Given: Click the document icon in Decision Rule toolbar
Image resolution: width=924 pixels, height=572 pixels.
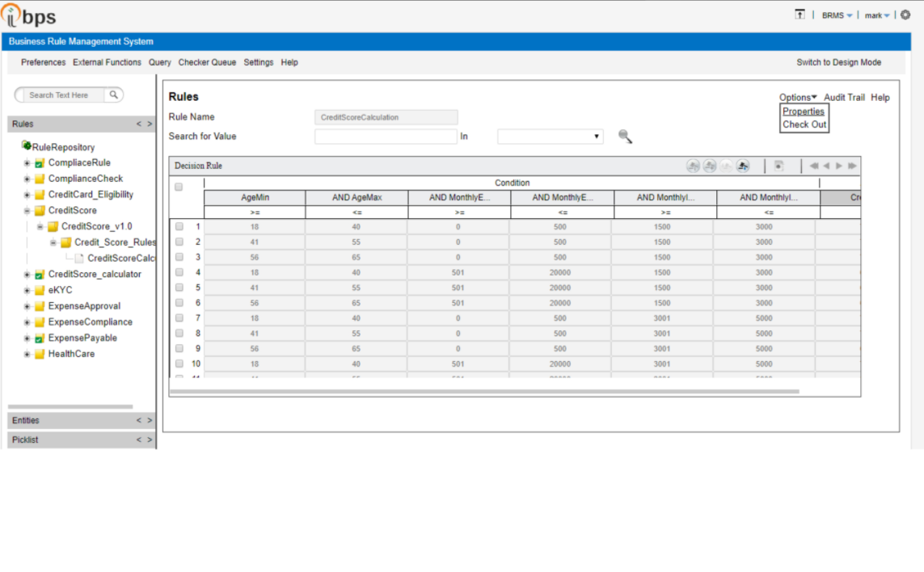Looking at the screenshot, I should pos(778,166).
